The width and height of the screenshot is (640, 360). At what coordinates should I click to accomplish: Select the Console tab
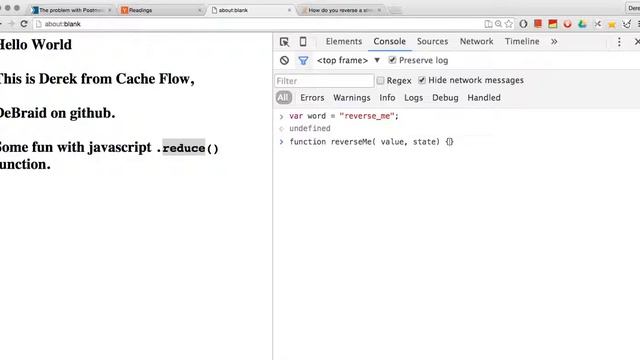pos(389,42)
